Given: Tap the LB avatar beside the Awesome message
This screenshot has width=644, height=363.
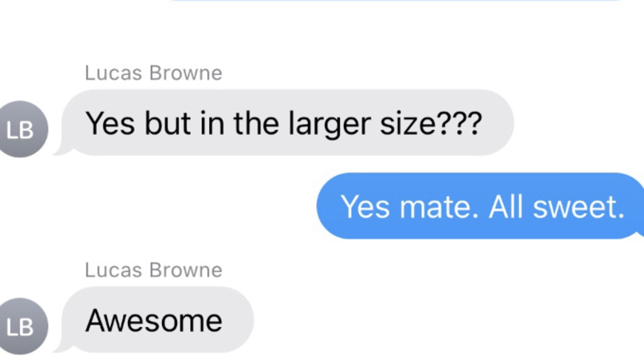Looking at the screenshot, I should tap(21, 327).
